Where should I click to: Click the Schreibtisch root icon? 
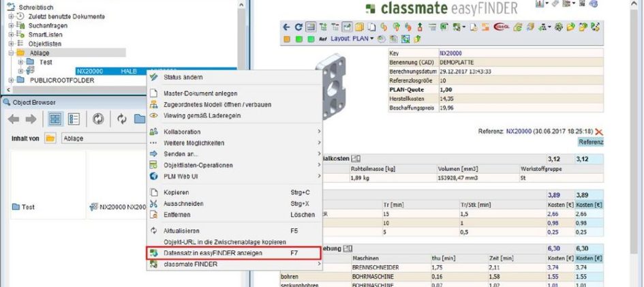12,7
